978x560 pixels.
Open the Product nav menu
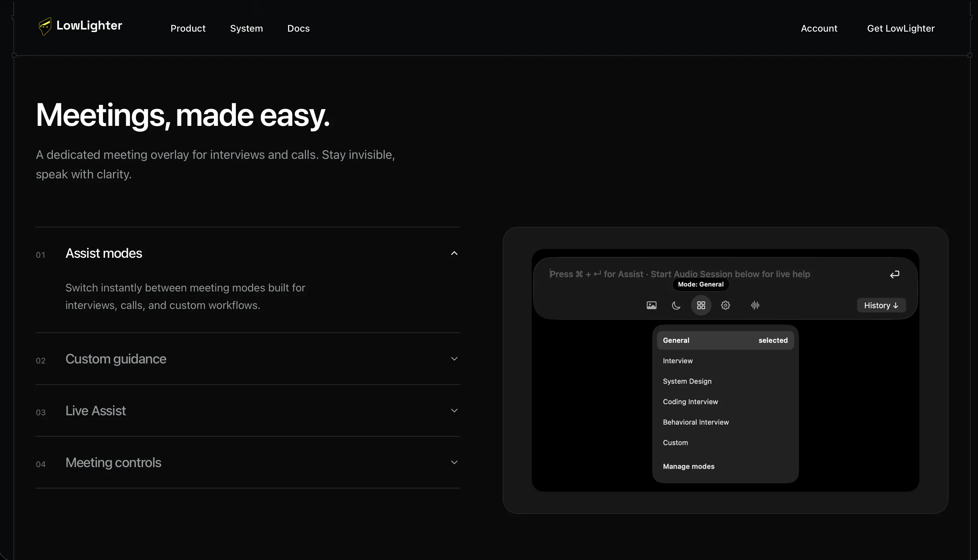pos(188,29)
